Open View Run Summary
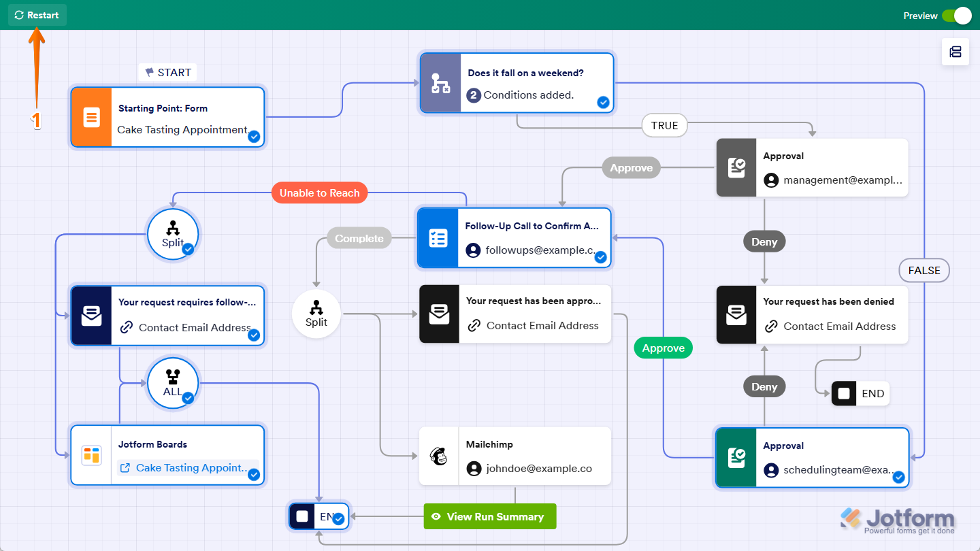Screen dimensions: 980x551 (489, 516)
